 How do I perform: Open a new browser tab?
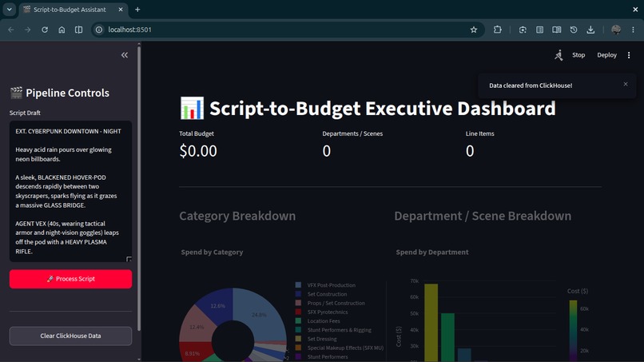(x=137, y=10)
